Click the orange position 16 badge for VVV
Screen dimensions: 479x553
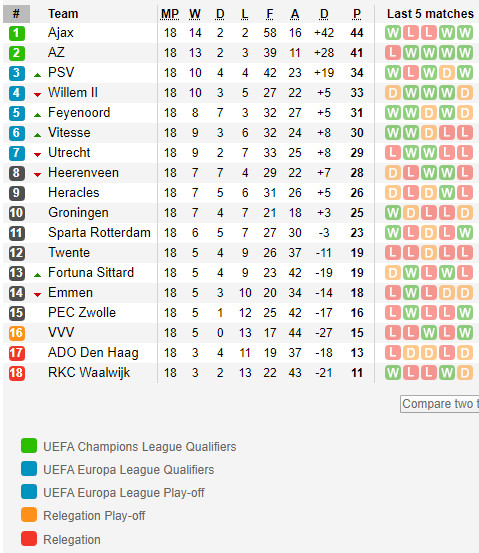pyautogui.click(x=16, y=333)
